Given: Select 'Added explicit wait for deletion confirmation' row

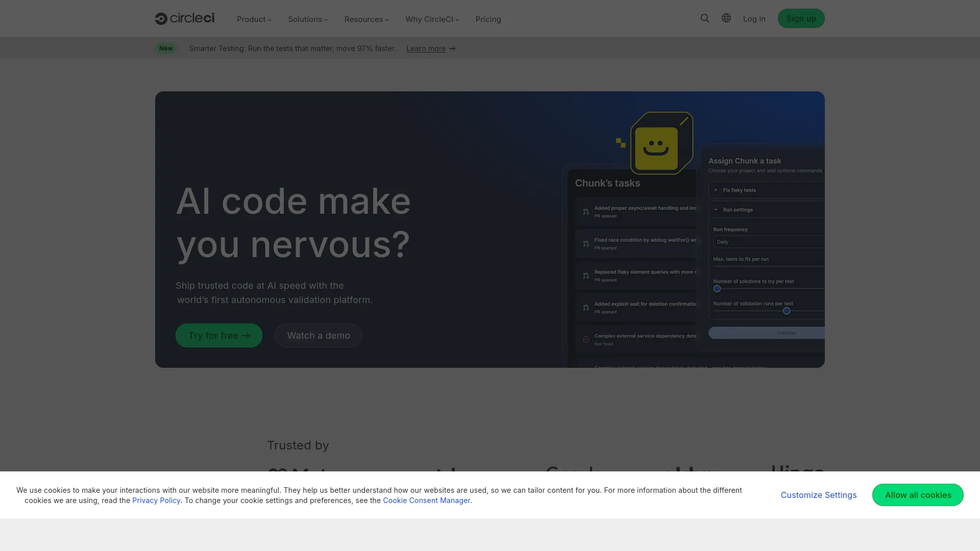Looking at the screenshot, I should coord(636,308).
